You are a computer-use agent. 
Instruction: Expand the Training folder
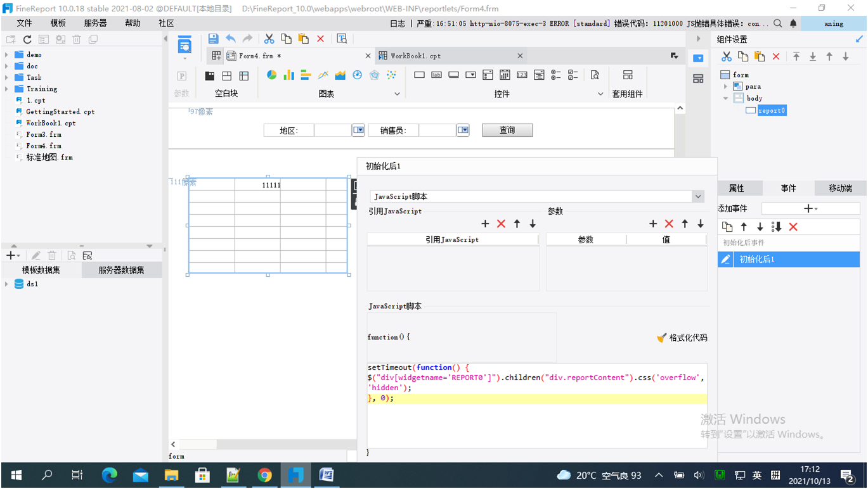pos(6,89)
